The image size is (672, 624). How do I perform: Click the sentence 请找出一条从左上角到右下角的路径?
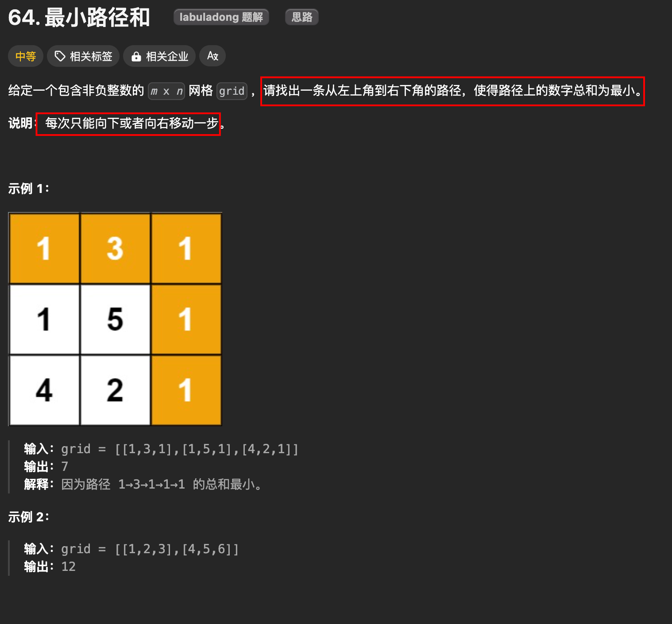[362, 91]
